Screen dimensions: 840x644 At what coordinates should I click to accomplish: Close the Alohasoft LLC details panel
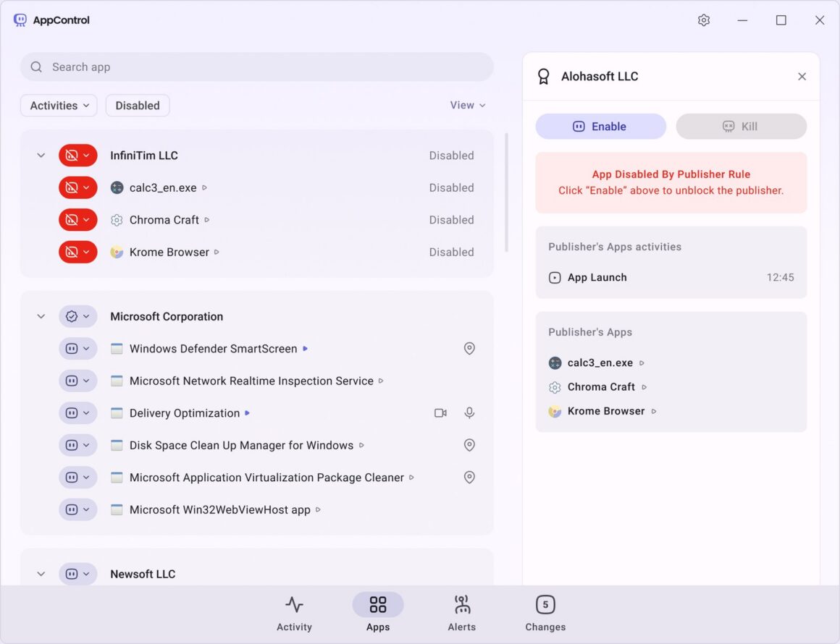coord(802,77)
